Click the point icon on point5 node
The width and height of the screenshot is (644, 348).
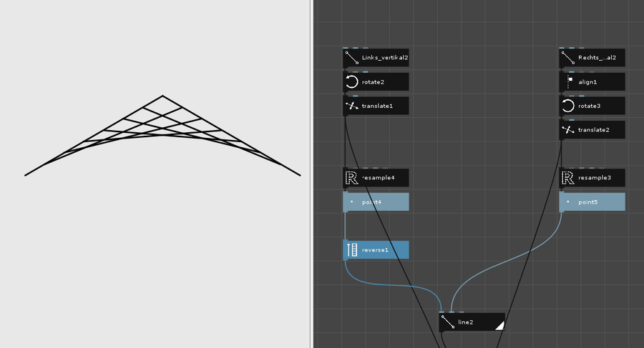pyautogui.click(x=568, y=202)
